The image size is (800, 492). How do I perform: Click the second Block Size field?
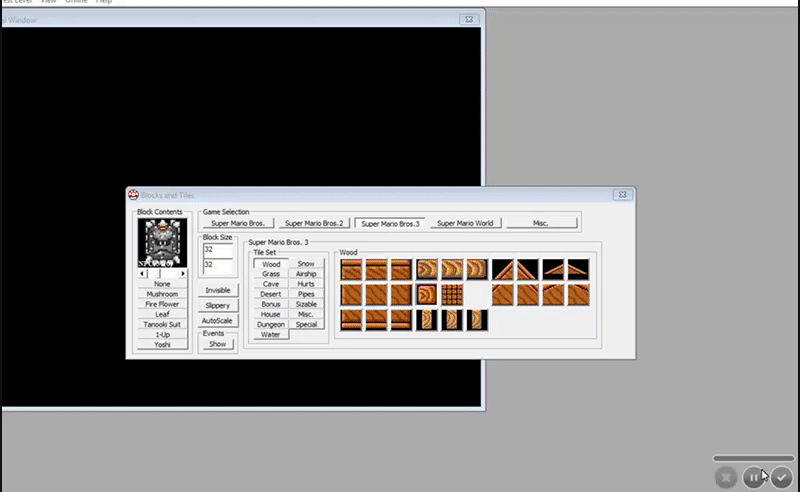point(218,264)
